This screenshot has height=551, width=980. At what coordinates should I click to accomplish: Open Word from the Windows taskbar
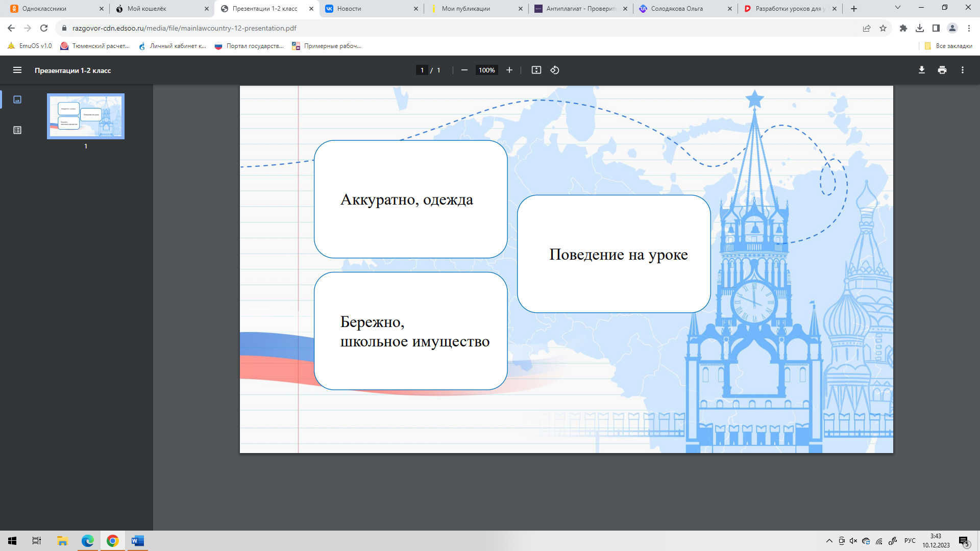click(x=138, y=541)
